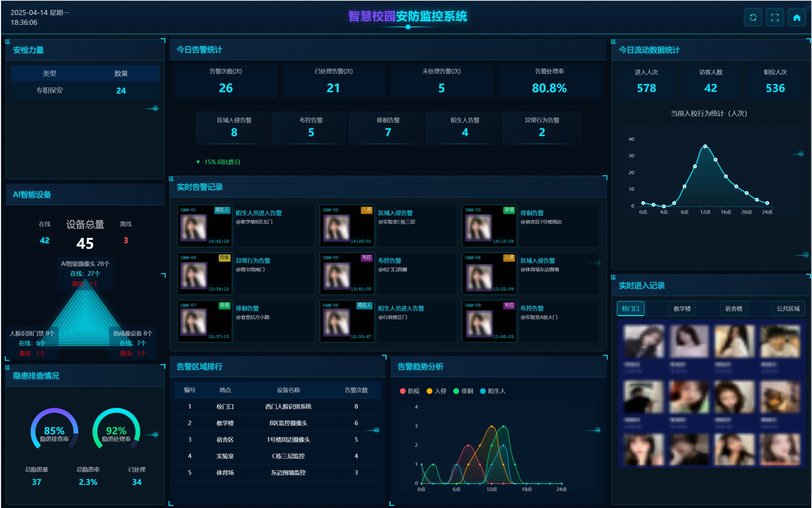Click the 异常行为告警 link at 图书馆南门
812x508 pixels.
click(253, 261)
